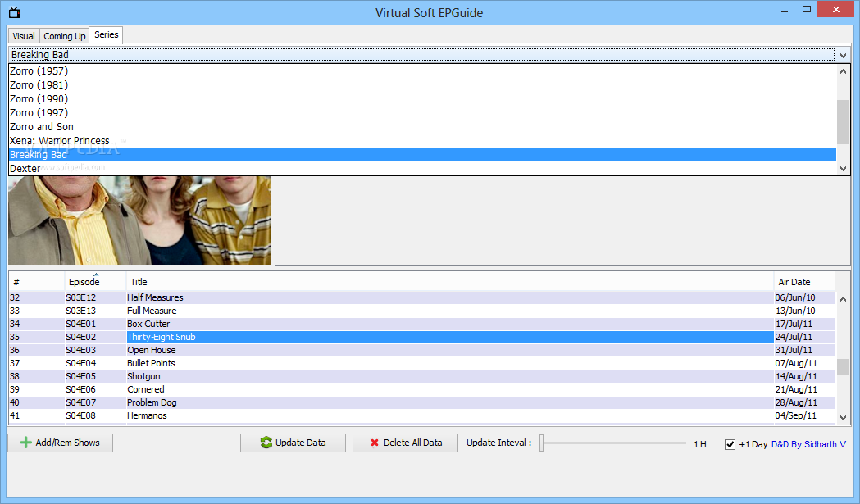Image resolution: width=860 pixels, height=504 pixels.
Task: Toggle the +1 Day checkbox
Action: tap(730, 444)
